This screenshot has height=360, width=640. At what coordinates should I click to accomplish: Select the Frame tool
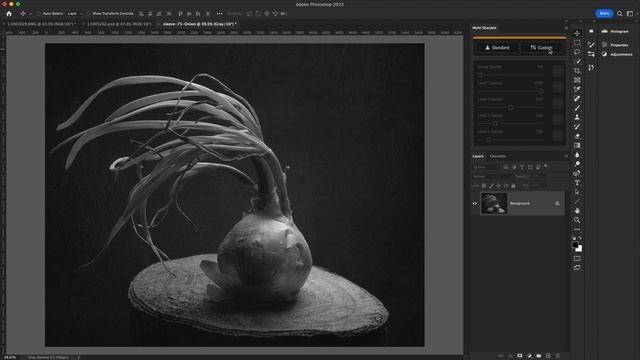(x=577, y=80)
